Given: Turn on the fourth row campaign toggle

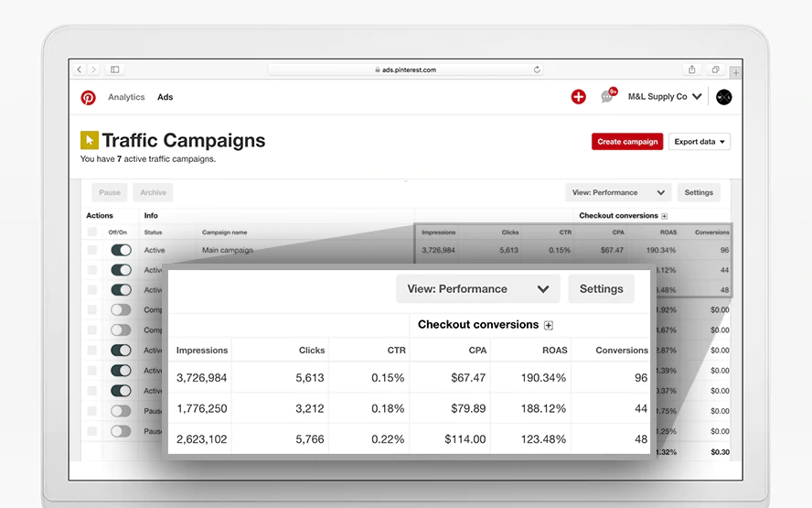Looking at the screenshot, I should (122, 310).
